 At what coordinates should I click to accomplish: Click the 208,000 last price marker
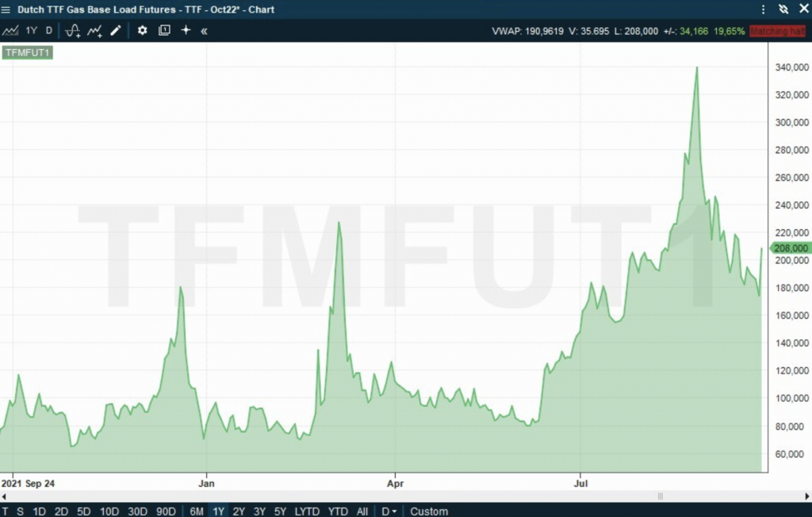[791, 248]
